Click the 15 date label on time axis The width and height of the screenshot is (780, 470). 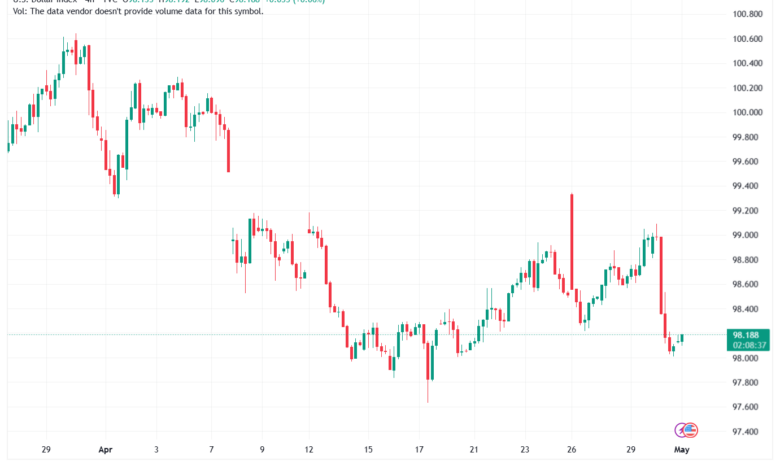tap(368, 450)
